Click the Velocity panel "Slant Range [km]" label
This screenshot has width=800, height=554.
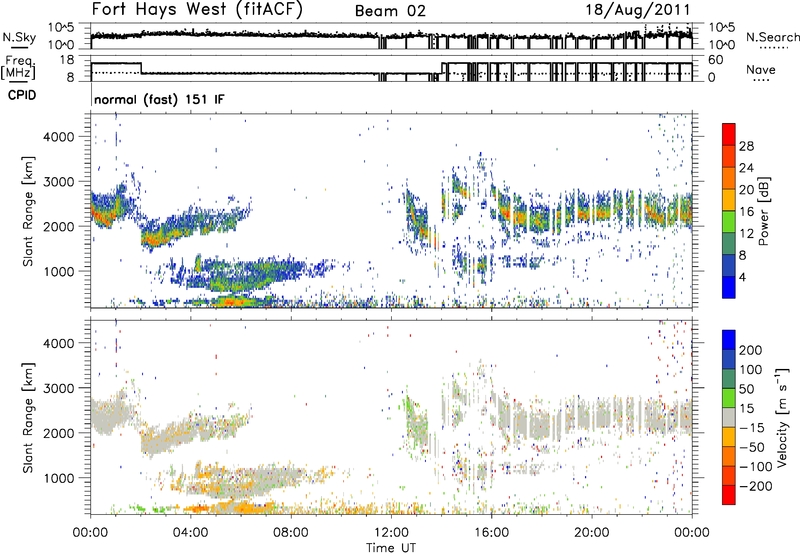(28, 417)
